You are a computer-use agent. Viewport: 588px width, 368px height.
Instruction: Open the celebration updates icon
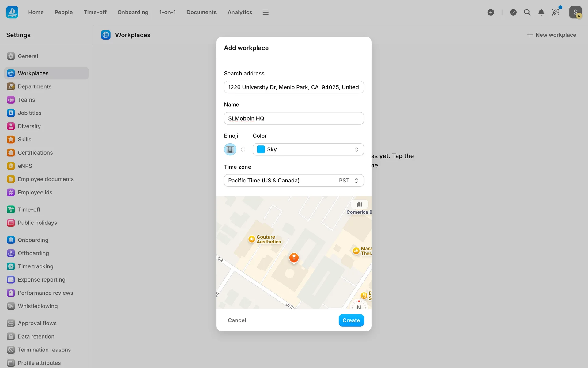click(556, 12)
